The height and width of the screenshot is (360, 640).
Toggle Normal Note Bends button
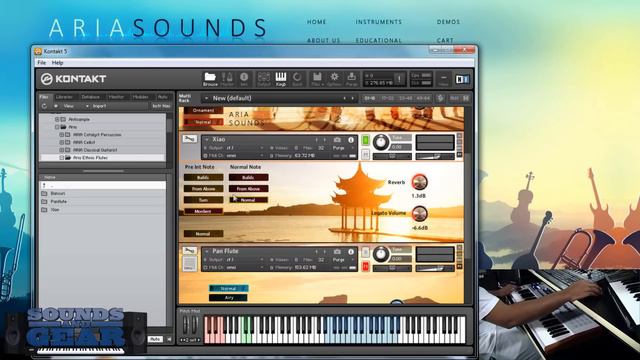(248, 178)
